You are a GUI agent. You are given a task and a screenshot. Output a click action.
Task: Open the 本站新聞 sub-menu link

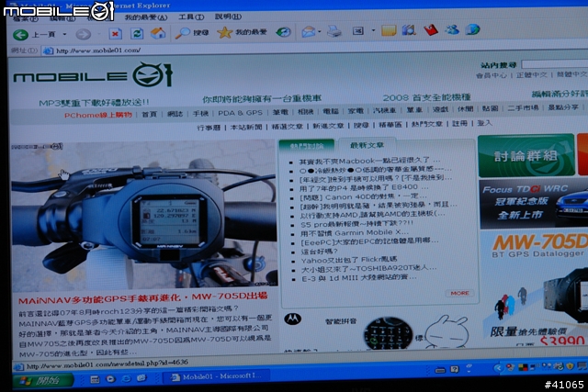click(245, 127)
